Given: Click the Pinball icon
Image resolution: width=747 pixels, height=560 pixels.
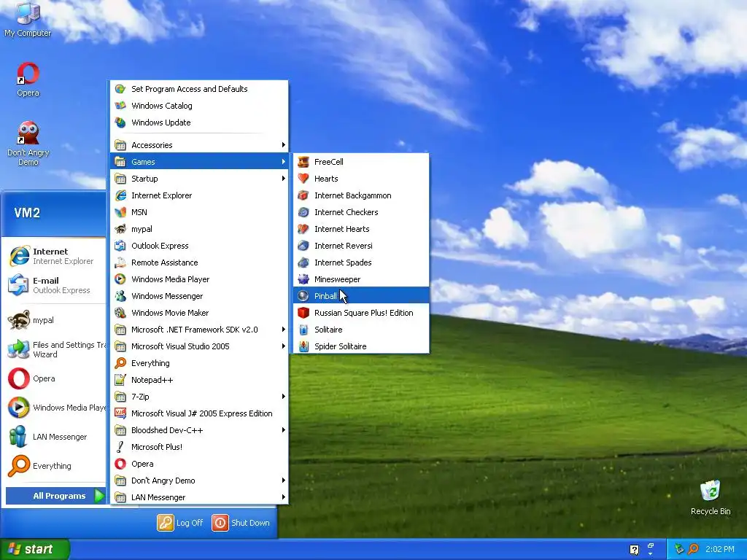Looking at the screenshot, I should click(303, 296).
